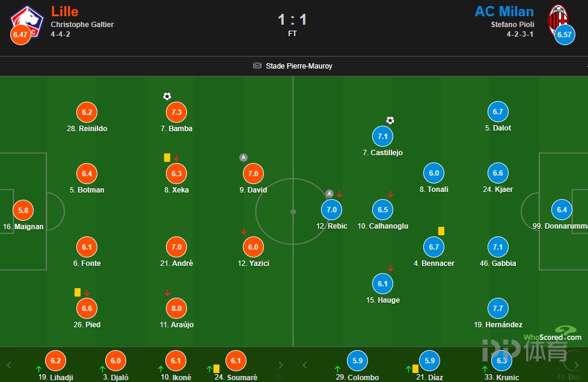Click the substitution arrow above Araújo

[x=167, y=293]
